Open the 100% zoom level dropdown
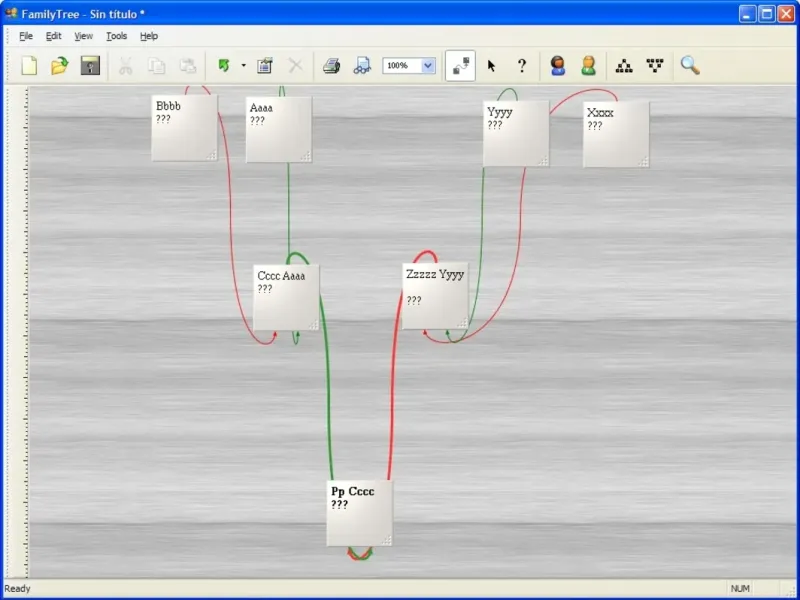 click(x=428, y=66)
